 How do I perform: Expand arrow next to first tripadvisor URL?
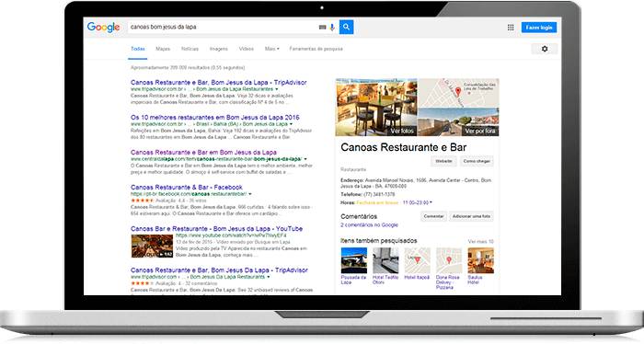[x=276, y=89]
